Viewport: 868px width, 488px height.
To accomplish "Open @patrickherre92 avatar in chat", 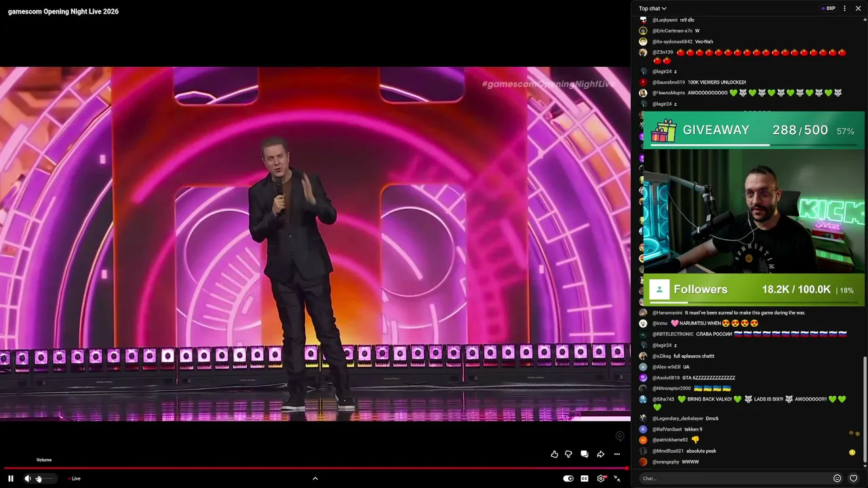I will click(x=643, y=440).
